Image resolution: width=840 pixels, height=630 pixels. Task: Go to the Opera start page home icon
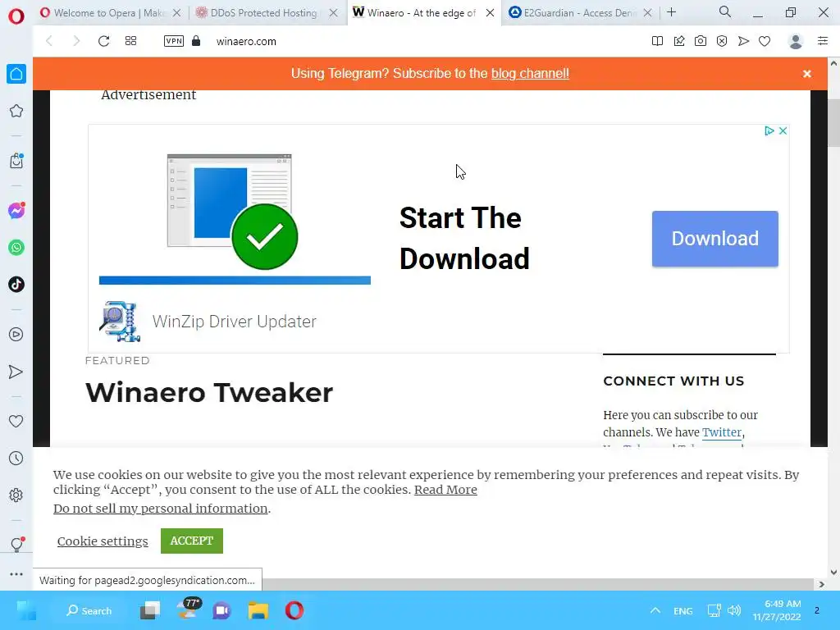point(16,74)
